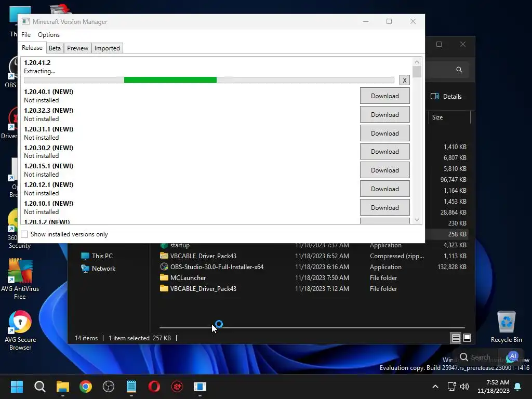Click the 258 KB highlighted size cell
Viewport: 532px width, 399px height.
click(x=457, y=234)
